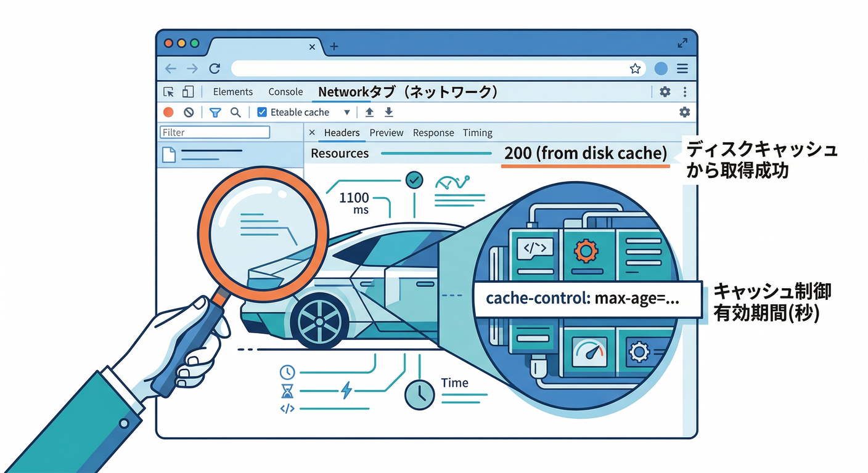This screenshot has height=473, width=868.
Task: Uncheck the Eteable cache checkbox
Action: (262, 111)
